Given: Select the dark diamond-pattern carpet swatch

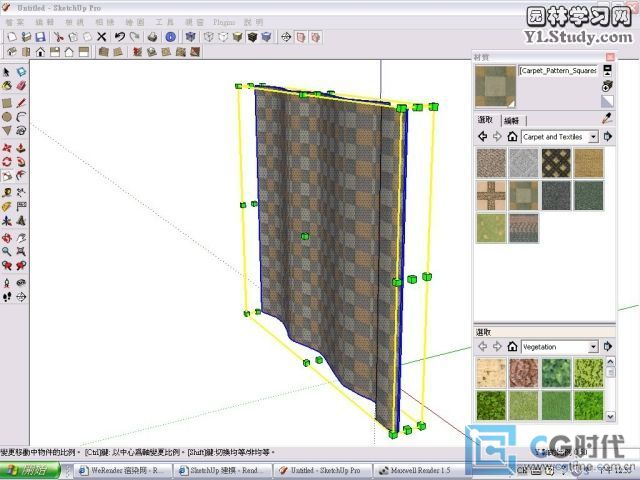Looking at the screenshot, I should (x=556, y=163).
